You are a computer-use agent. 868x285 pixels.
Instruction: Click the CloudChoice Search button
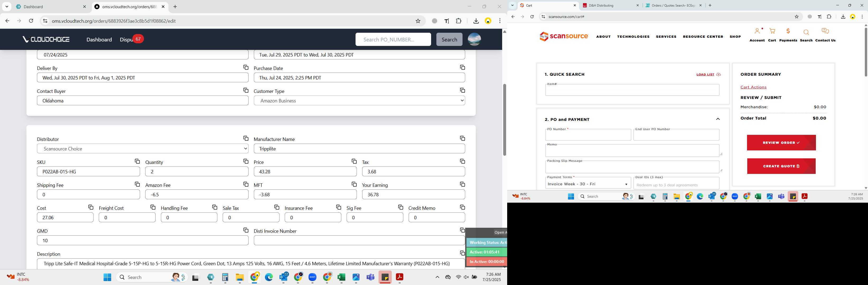pos(449,39)
